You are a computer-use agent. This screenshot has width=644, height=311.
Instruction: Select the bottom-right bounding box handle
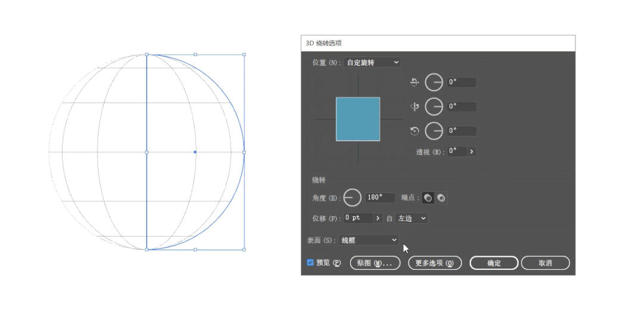(244, 250)
